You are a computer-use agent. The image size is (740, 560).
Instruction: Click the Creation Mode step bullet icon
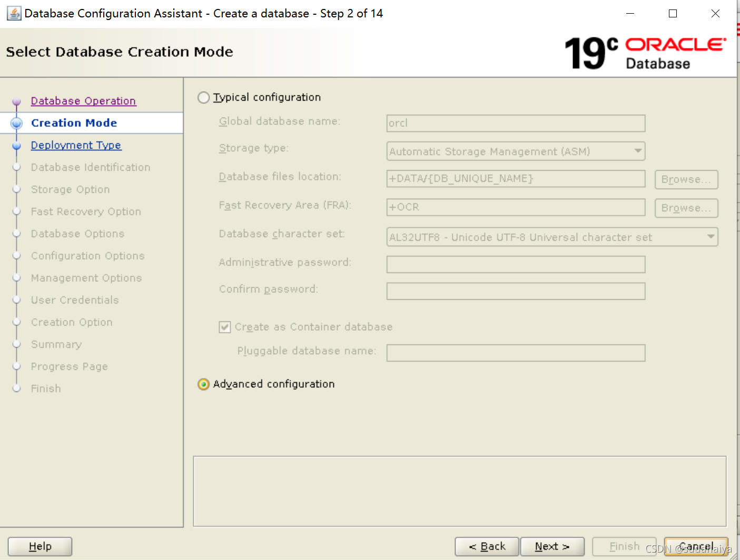(x=16, y=123)
